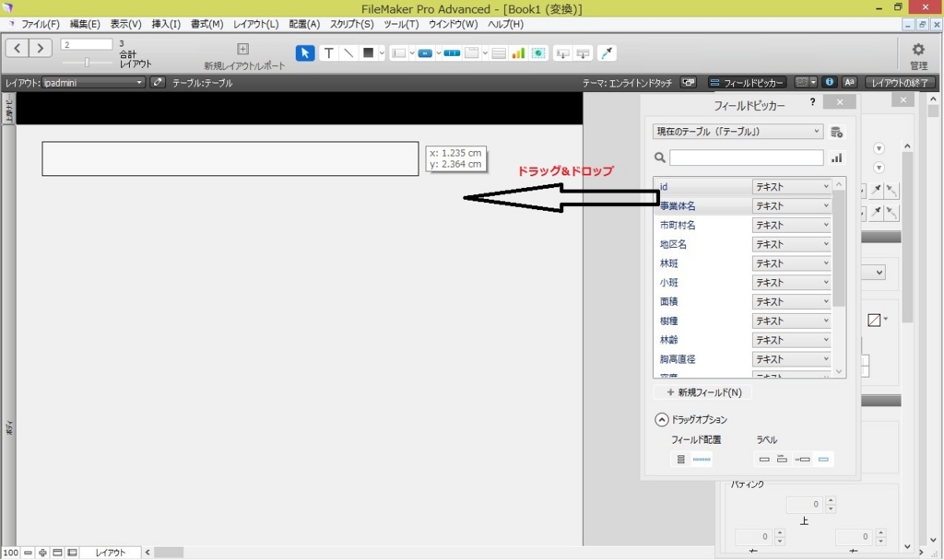Select the highlighted blue label option
The image size is (944, 560).
click(823, 460)
